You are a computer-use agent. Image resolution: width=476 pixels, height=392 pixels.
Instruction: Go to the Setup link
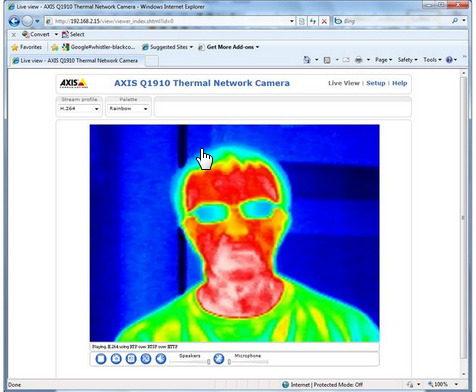376,83
